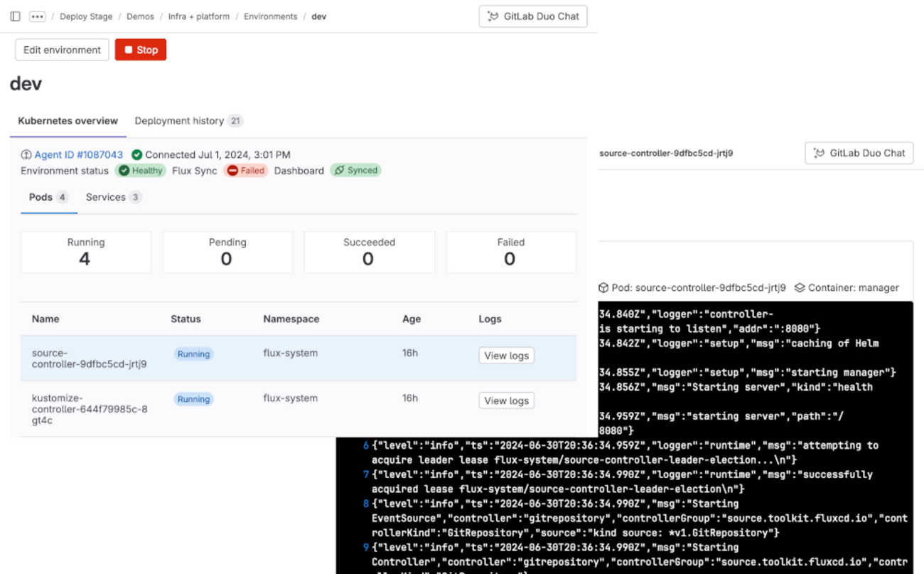The height and width of the screenshot is (574, 924).
Task: Click the Pods count badge 4
Action: (63, 197)
